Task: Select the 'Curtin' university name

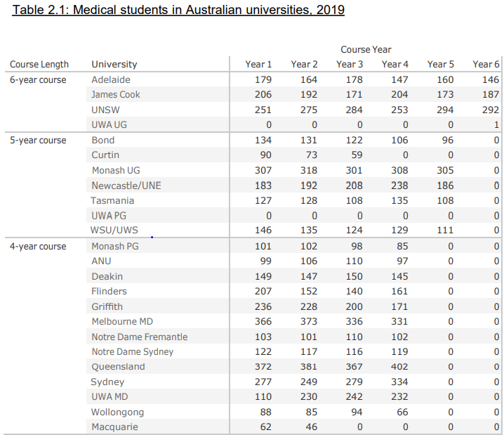Action: coord(105,155)
